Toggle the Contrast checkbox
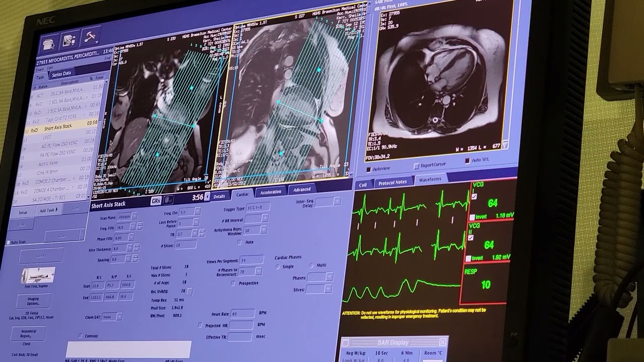The width and height of the screenshot is (644, 362). (x=80, y=336)
